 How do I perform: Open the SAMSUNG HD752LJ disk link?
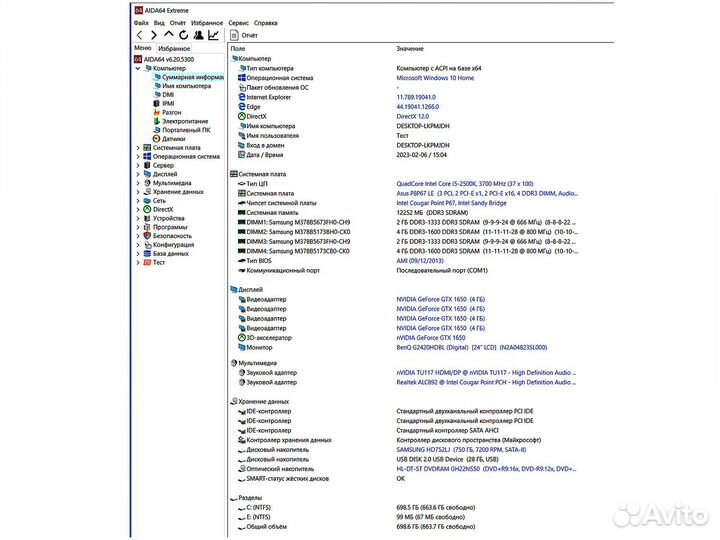(x=461, y=450)
